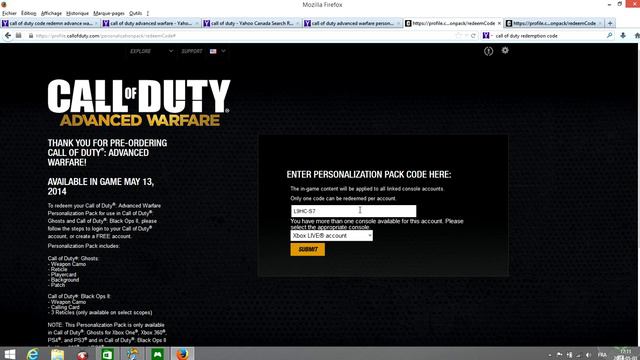This screenshot has width=640, height=360.
Task: Open File Explorer from taskbar
Action: (x=58, y=354)
